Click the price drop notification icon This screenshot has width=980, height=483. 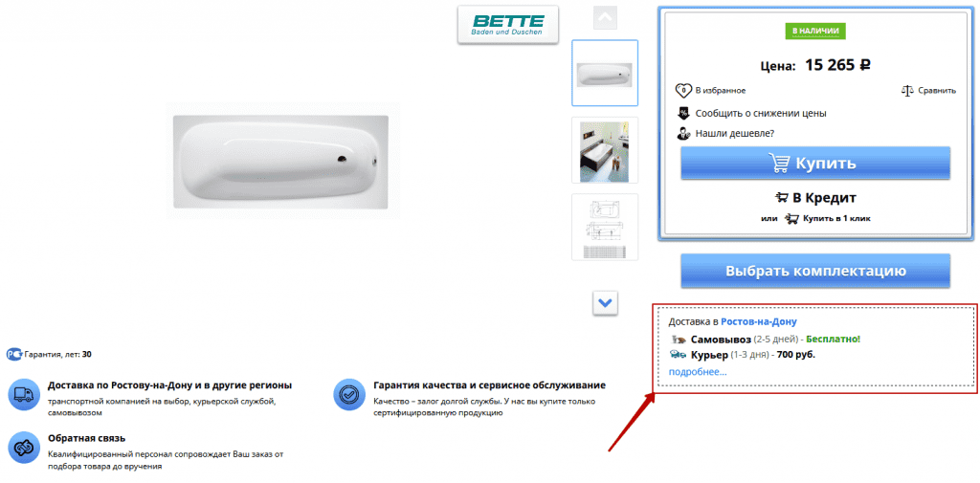click(683, 114)
